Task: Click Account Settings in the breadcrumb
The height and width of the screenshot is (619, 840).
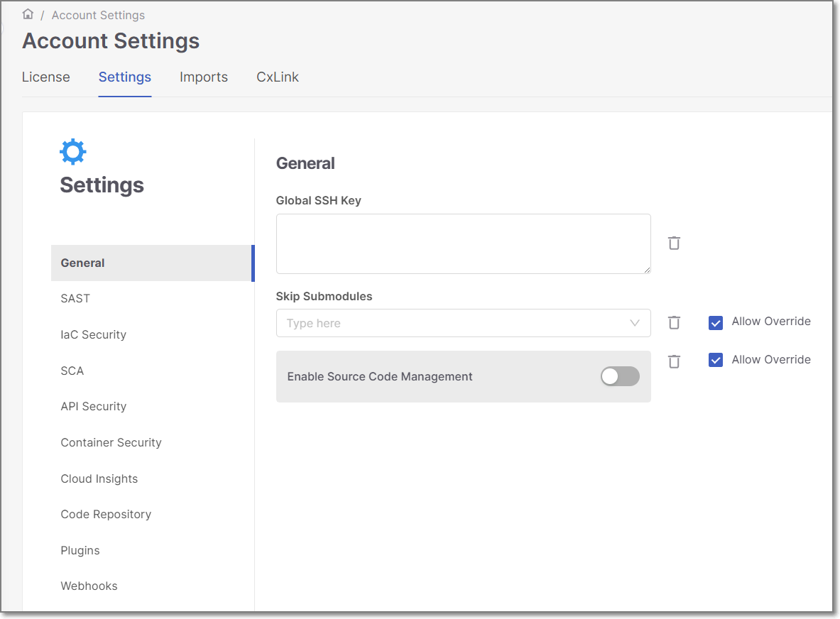Action: [x=98, y=14]
